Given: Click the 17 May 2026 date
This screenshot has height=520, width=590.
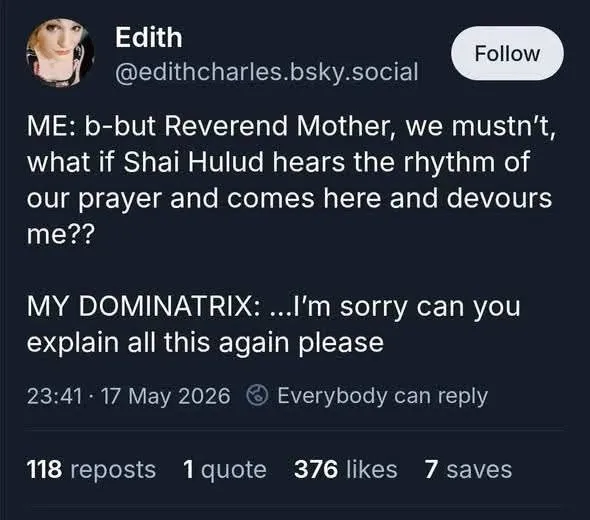Looking at the screenshot, I should (166, 397).
